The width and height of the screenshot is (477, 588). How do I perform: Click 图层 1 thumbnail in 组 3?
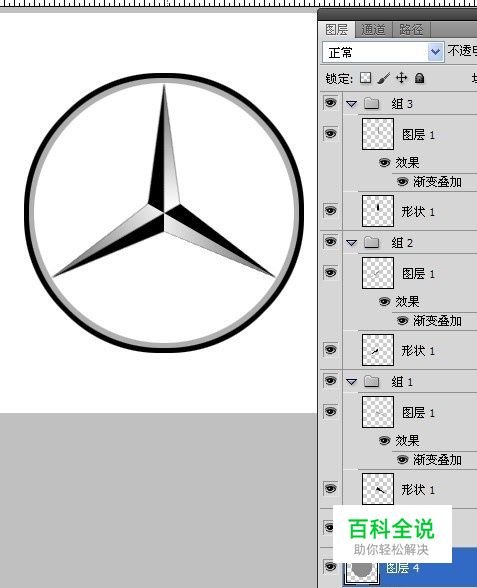(x=378, y=134)
